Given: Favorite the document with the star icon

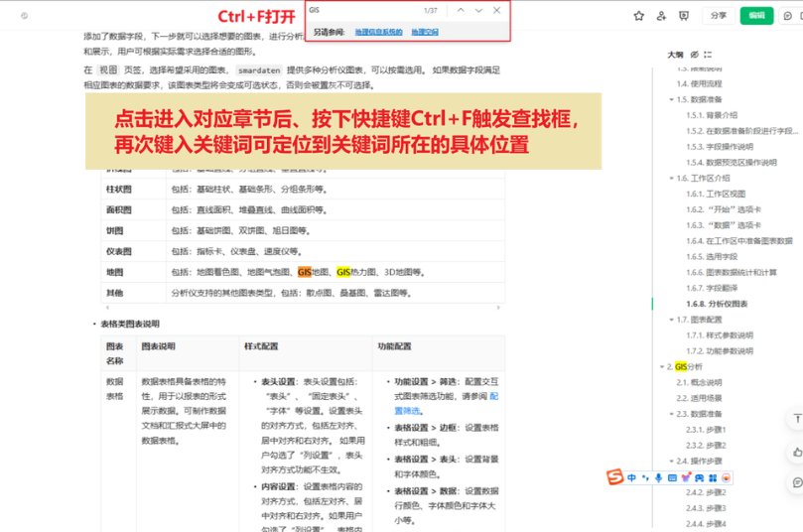Looking at the screenshot, I should click(638, 16).
